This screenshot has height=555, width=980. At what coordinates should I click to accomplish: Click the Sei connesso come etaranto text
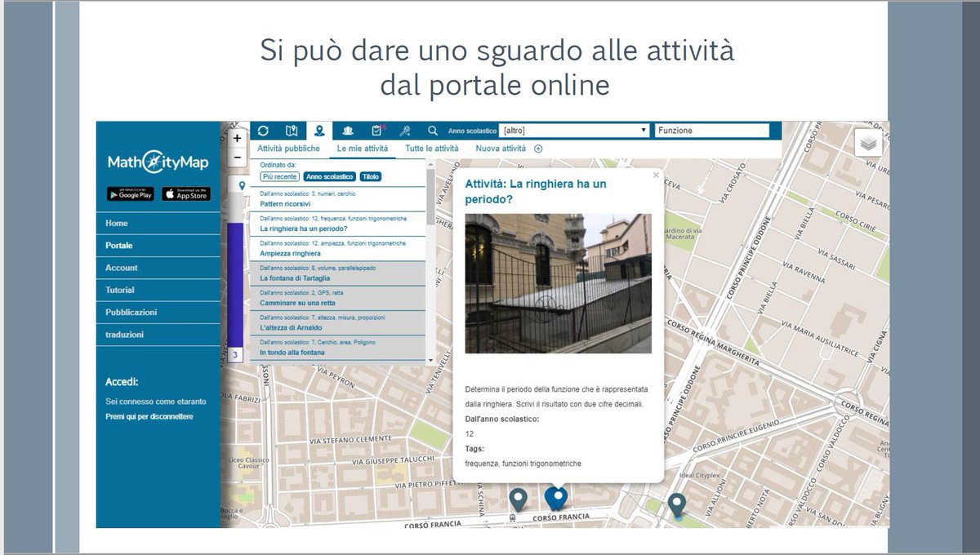pyautogui.click(x=156, y=402)
